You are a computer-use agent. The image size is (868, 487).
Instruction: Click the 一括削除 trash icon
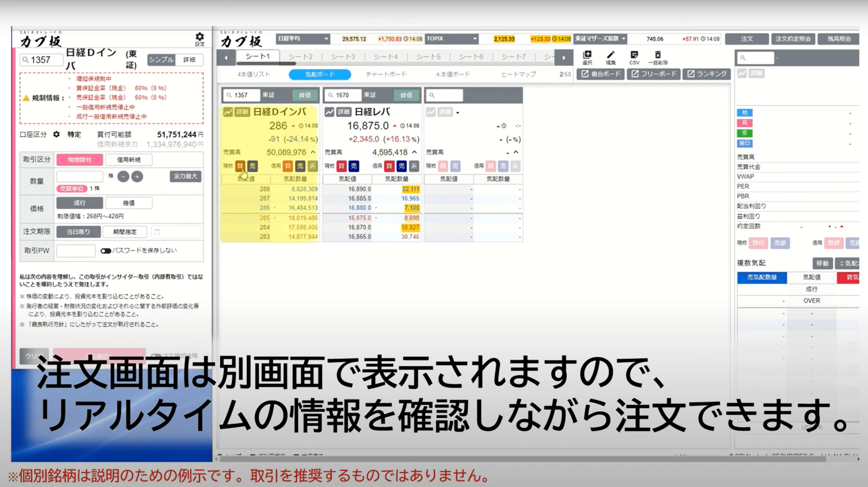[658, 57]
